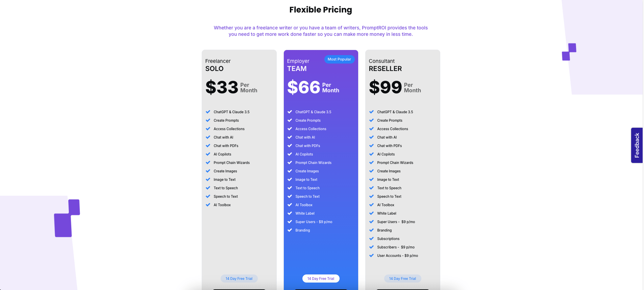Click checkmark beside ChatGPT & Claude 3.5 in SOLO

(208, 112)
